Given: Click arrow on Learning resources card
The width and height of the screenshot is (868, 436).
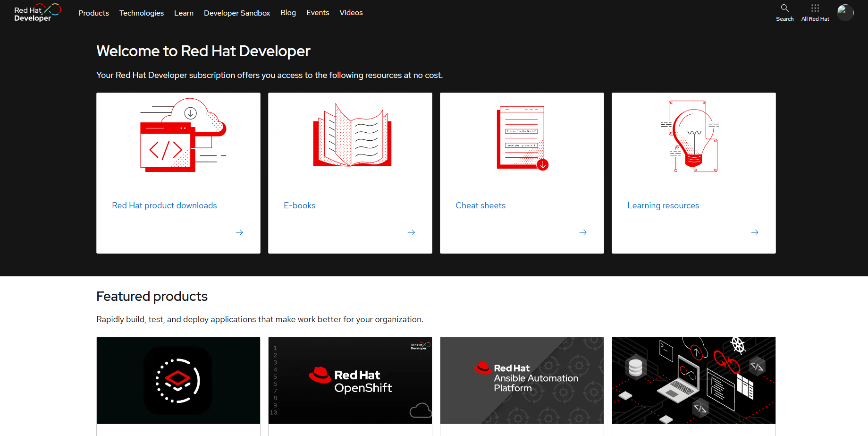Looking at the screenshot, I should (x=755, y=232).
